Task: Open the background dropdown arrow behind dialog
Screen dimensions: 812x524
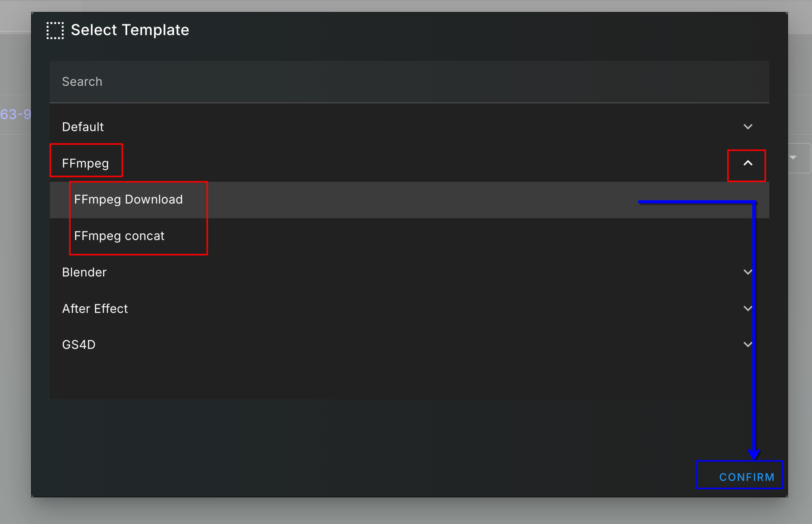Action: pos(793,158)
